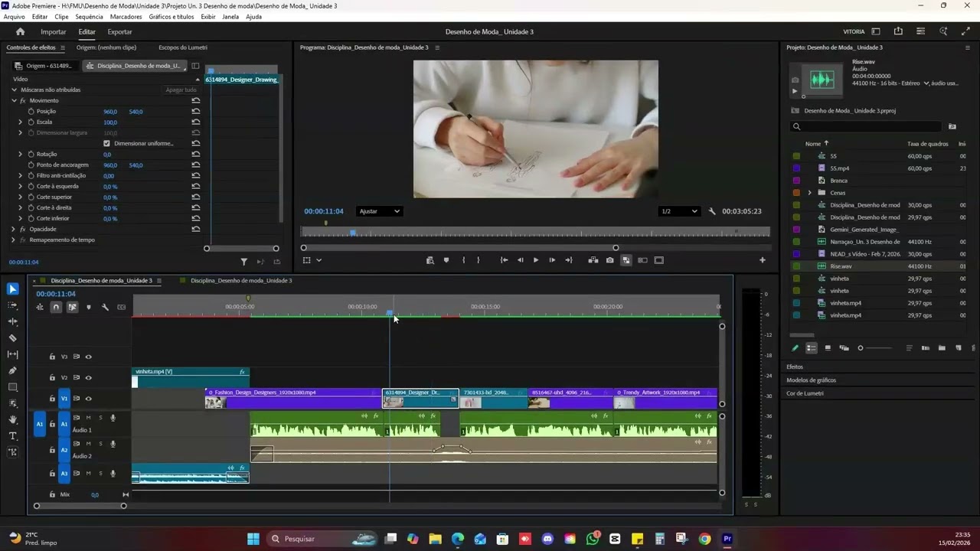Reset Posição parameter in Effect Controls
980x551 pixels.
tap(196, 112)
